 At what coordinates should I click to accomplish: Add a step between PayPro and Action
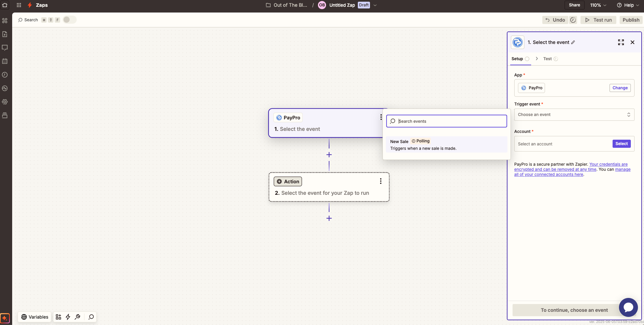(329, 155)
